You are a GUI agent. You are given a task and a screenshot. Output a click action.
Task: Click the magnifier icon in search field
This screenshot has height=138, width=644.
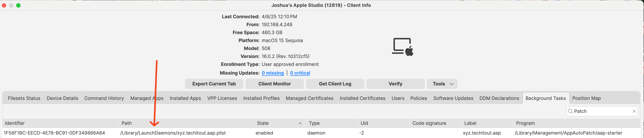click(570, 111)
